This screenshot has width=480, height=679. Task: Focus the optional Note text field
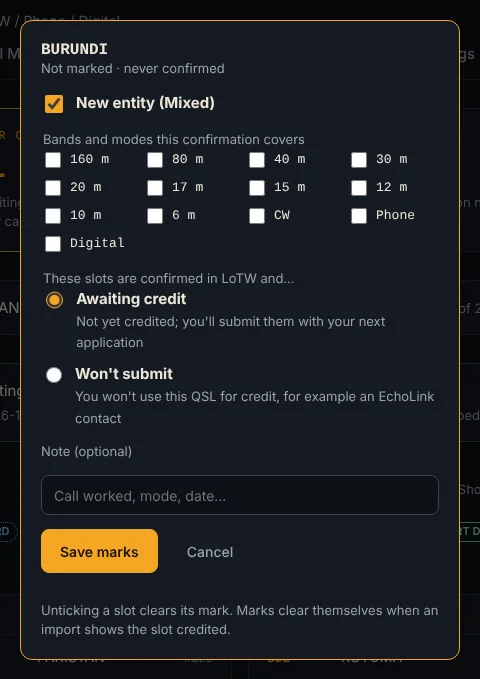coord(240,495)
